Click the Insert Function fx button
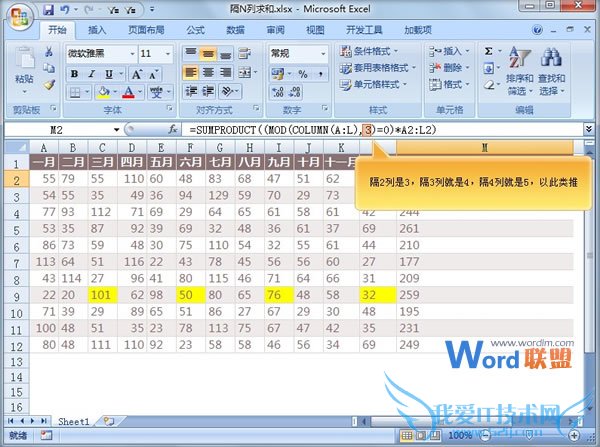Screen dimensions: 600x447 click(x=173, y=130)
